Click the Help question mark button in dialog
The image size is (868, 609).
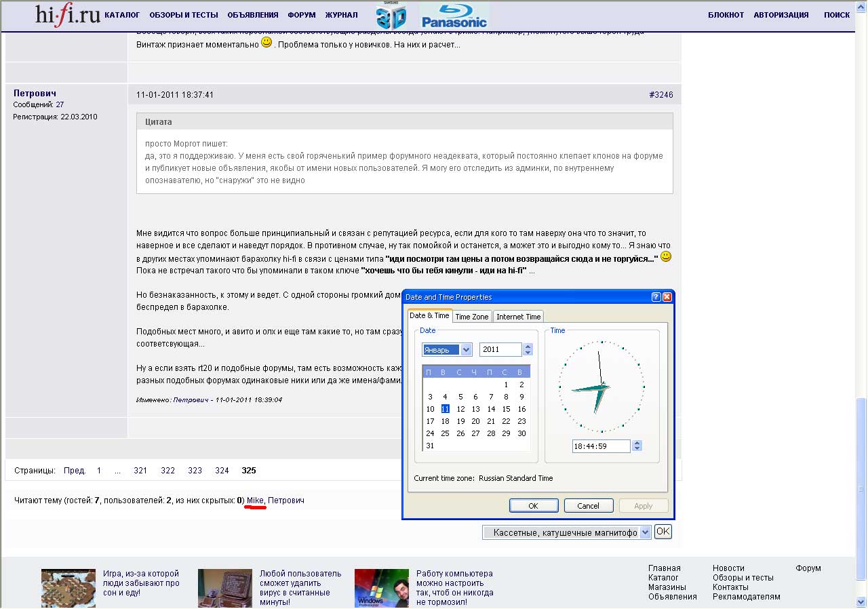tap(656, 297)
